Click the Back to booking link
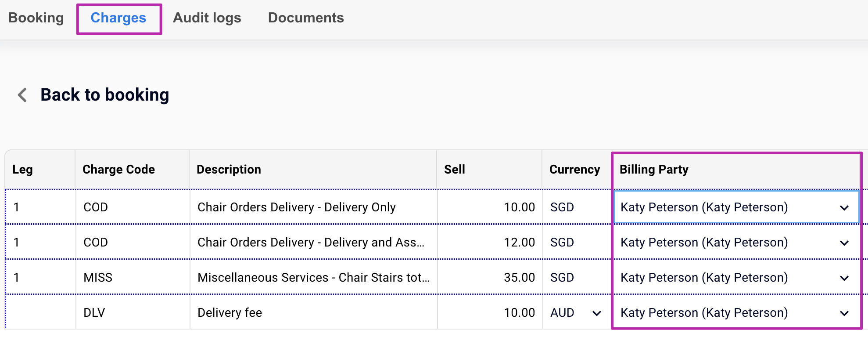This screenshot has width=868, height=348. tap(105, 94)
